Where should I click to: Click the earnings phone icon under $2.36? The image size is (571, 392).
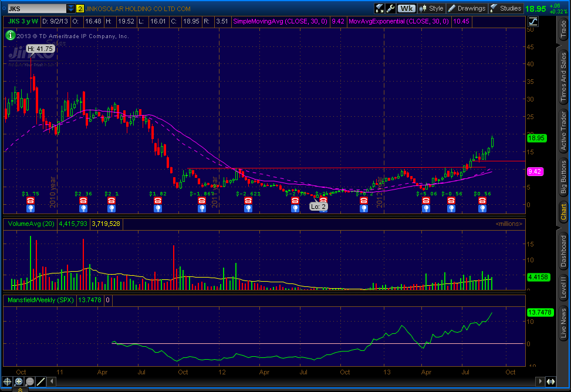(x=83, y=201)
